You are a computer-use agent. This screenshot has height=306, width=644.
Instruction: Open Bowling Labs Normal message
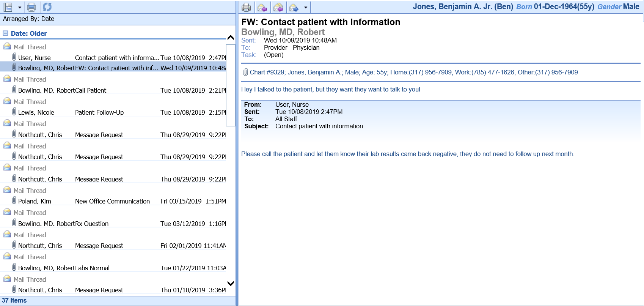[114, 268]
